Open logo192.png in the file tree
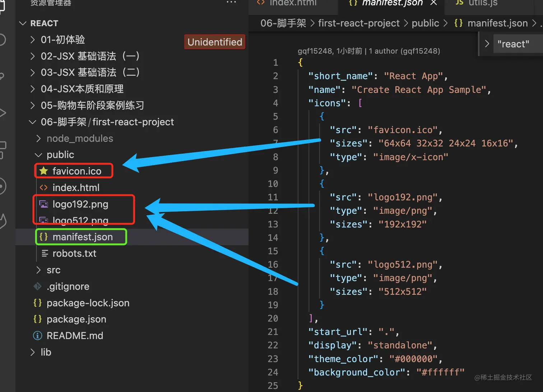 click(80, 204)
